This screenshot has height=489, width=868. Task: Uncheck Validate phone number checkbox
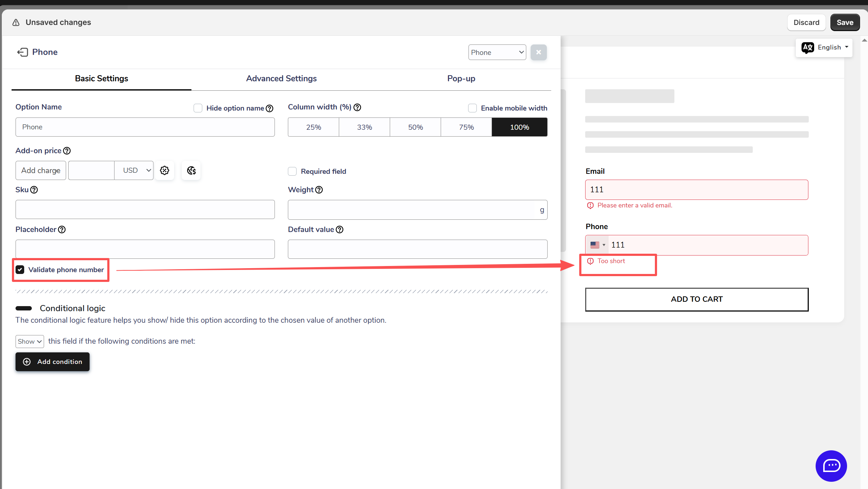(20, 270)
